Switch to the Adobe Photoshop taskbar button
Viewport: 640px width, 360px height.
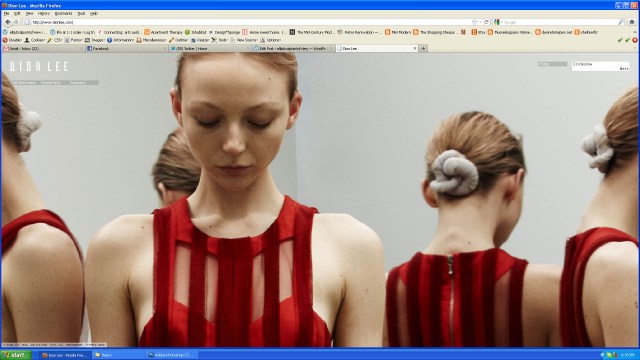(171, 355)
